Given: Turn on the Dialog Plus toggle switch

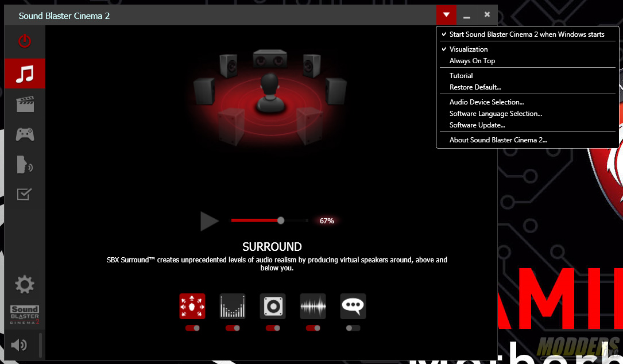Looking at the screenshot, I should point(353,328).
